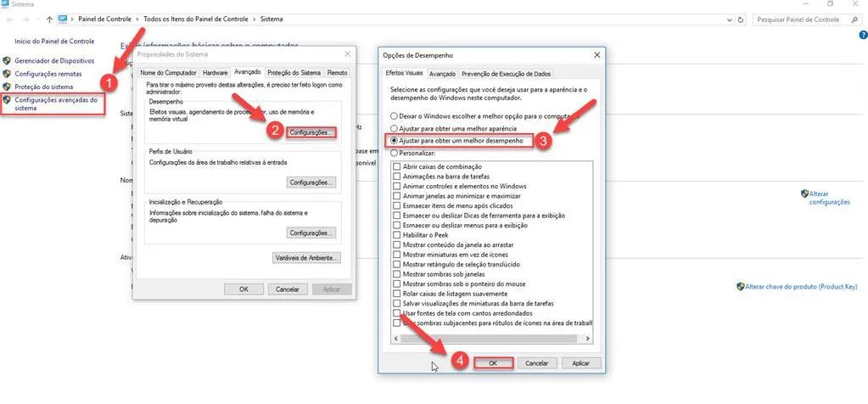
Task: Click the blue help question mark icon
Action: click(x=863, y=35)
